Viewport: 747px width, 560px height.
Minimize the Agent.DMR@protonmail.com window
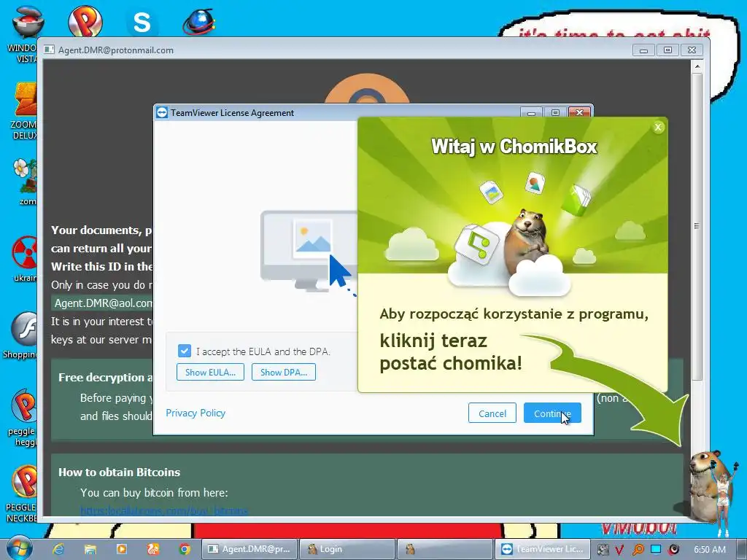643,50
